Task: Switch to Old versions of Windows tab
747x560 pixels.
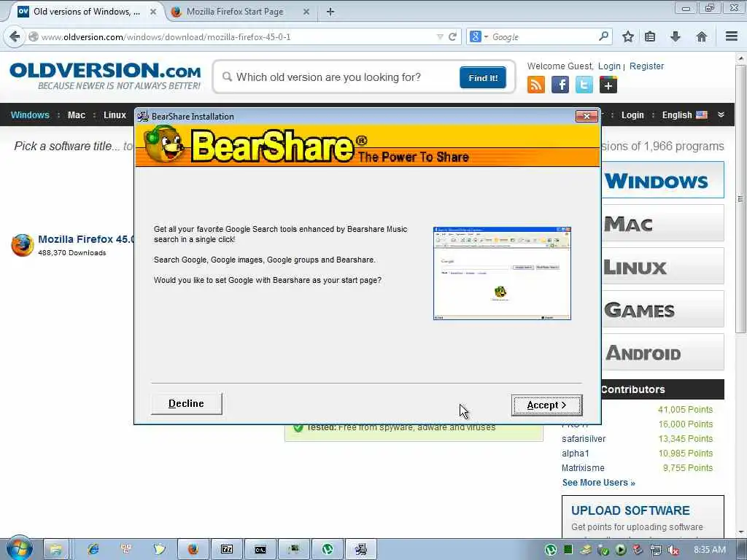Action: [86, 12]
